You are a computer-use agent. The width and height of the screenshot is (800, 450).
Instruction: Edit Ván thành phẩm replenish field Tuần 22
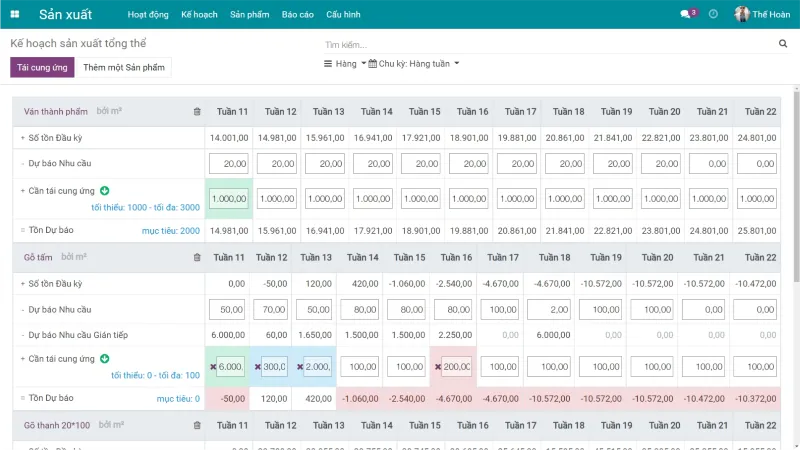pyautogui.click(x=757, y=198)
